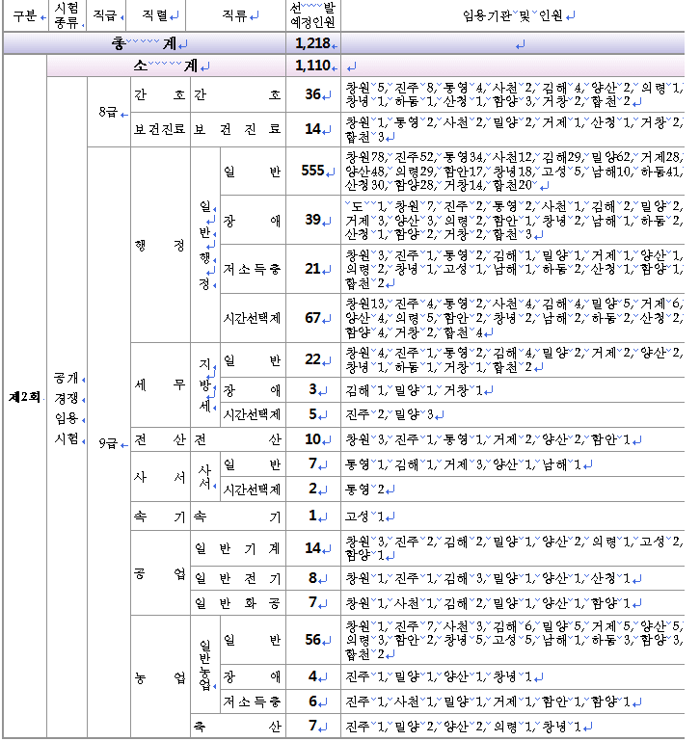Click the '행정' 직렬 cell
Viewport: 700px width, 741px height.
click(x=160, y=245)
